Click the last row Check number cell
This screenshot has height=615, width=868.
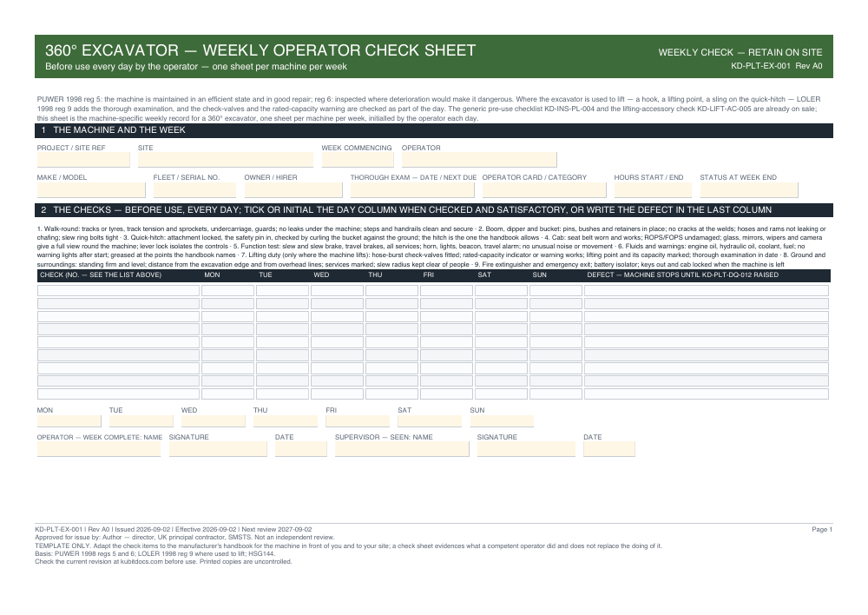click(x=118, y=394)
